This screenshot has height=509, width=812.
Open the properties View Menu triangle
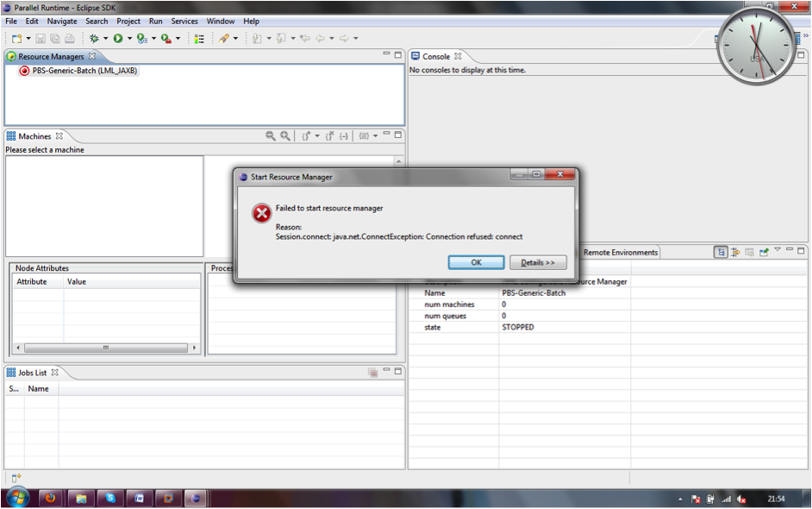pyautogui.click(x=778, y=250)
